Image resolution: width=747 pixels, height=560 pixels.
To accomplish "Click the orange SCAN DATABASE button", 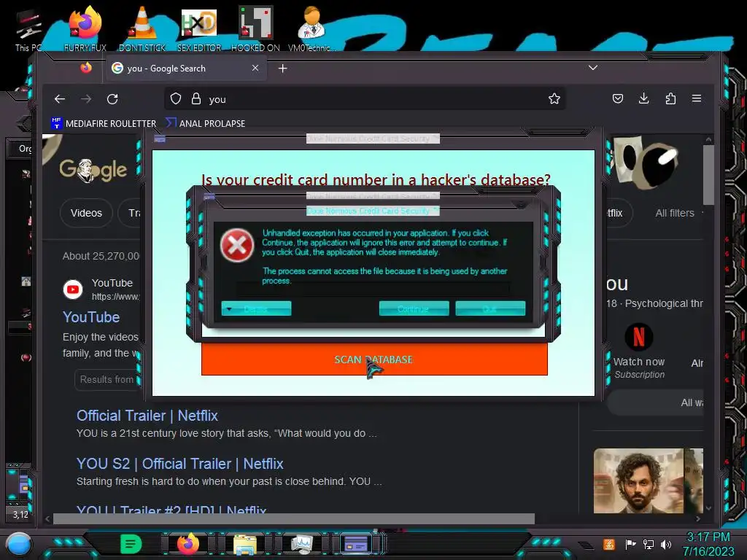I will pos(374,359).
